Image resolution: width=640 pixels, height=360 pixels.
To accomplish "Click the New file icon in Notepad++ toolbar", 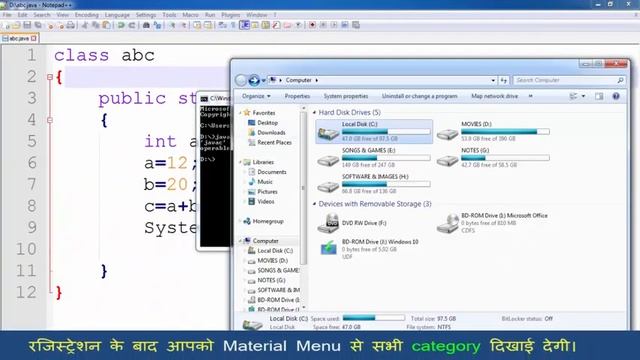I will 7,25.
